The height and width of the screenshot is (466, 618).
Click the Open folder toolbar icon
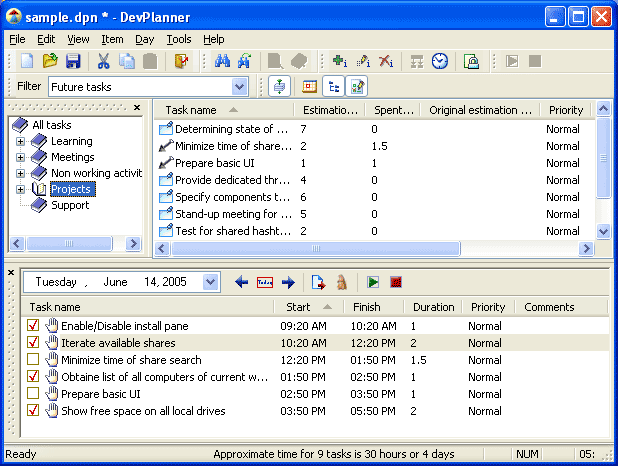click(x=50, y=61)
